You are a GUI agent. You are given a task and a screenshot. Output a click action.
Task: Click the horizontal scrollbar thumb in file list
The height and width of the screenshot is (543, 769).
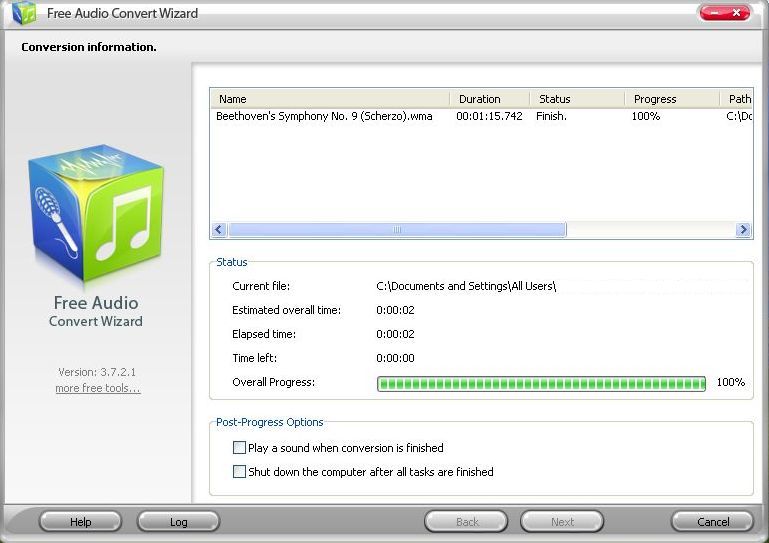point(397,230)
